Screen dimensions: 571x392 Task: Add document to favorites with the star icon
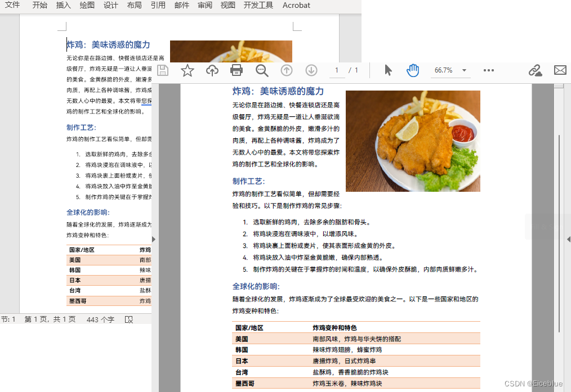tap(187, 70)
